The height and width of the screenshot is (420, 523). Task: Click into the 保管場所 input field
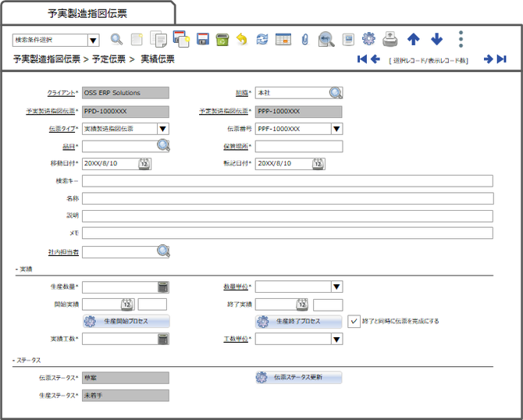[x=299, y=146]
